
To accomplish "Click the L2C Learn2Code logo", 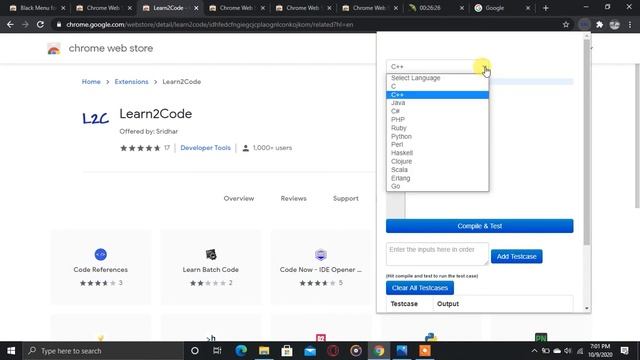I will coord(96,118).
